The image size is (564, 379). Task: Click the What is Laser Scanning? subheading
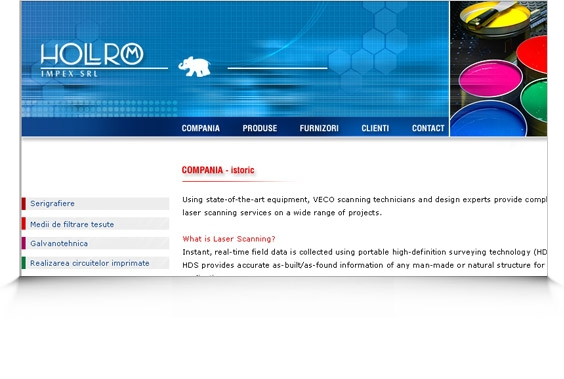click(229, 239)
